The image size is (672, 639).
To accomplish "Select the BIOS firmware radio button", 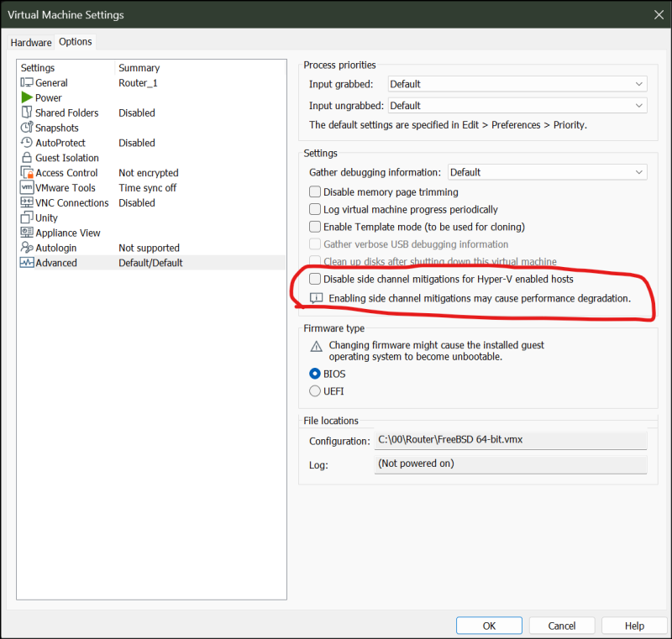I will pyautogui.click(x=315, y=374).
